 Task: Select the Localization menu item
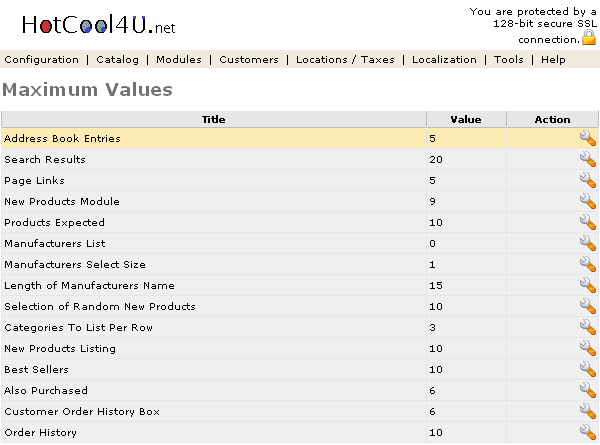[444, 60]
